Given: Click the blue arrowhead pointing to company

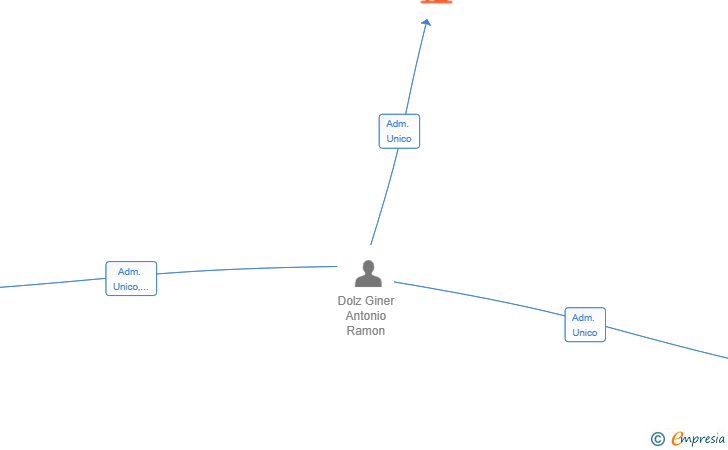Looking at the screenshot, I should click(x=426, y=22).
